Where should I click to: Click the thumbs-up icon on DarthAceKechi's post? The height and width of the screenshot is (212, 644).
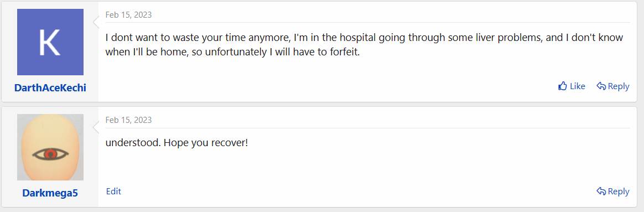click(563, 86)
